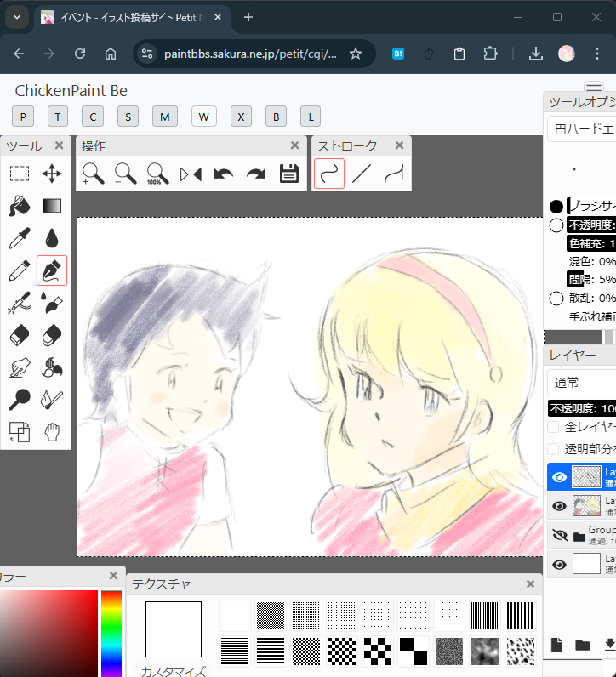Open the browser tab search dropdown
The height and width of the screenshot is (677, 616).
point(16,17)
